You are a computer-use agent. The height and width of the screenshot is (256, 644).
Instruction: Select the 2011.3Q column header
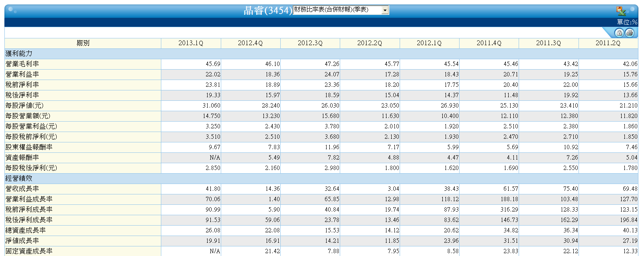click(x=549, y=43)
